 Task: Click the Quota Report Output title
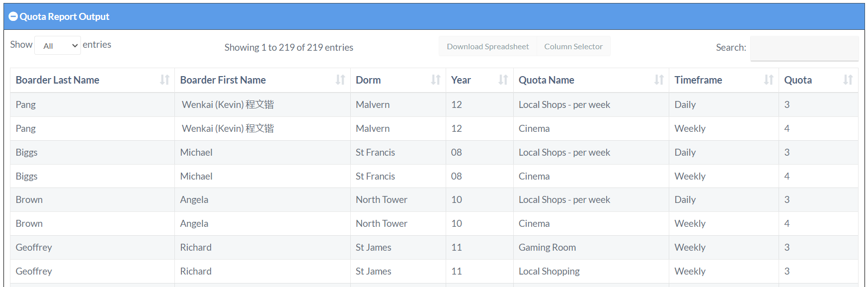point(65,16)
